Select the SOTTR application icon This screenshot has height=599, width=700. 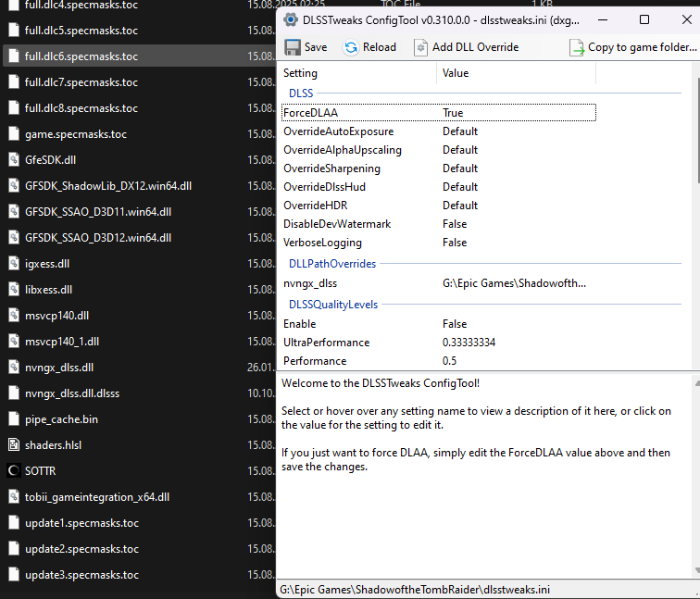(14, 471)
